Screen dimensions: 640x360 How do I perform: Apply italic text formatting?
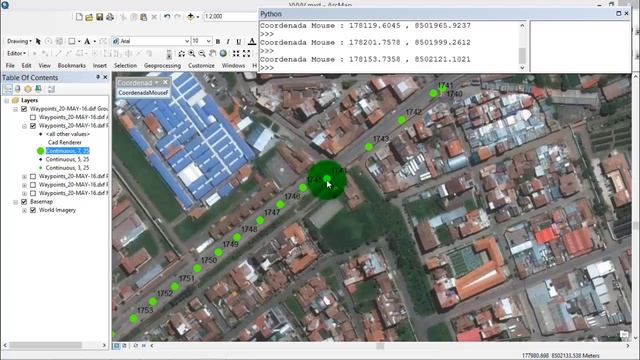[228, 41]
